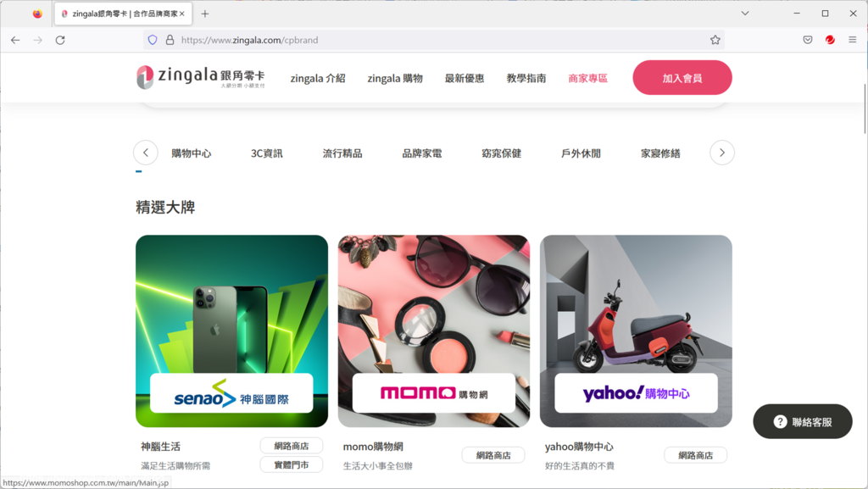868x489 pixels.
Task: Click the padlock site info icon
Action: click(x=170, y=40)
